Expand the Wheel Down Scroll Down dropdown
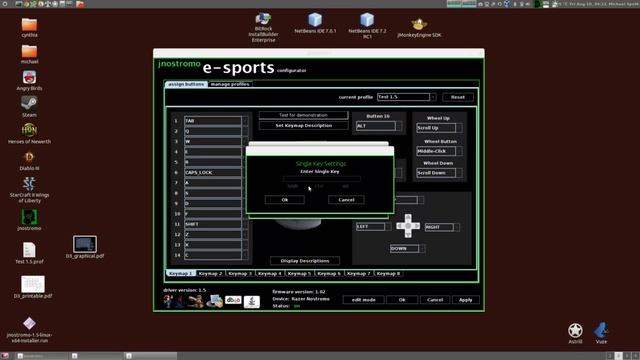 [459, 173]
